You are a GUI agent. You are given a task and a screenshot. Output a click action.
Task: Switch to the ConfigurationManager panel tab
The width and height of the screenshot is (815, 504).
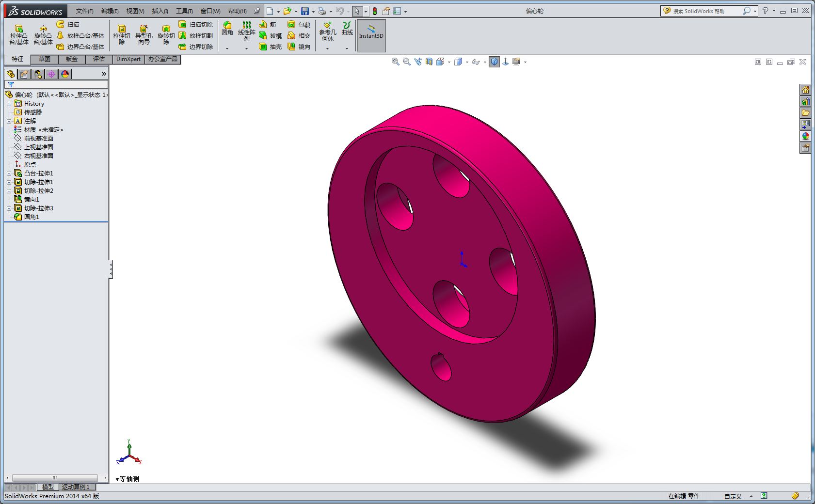(x=38, y=74)
